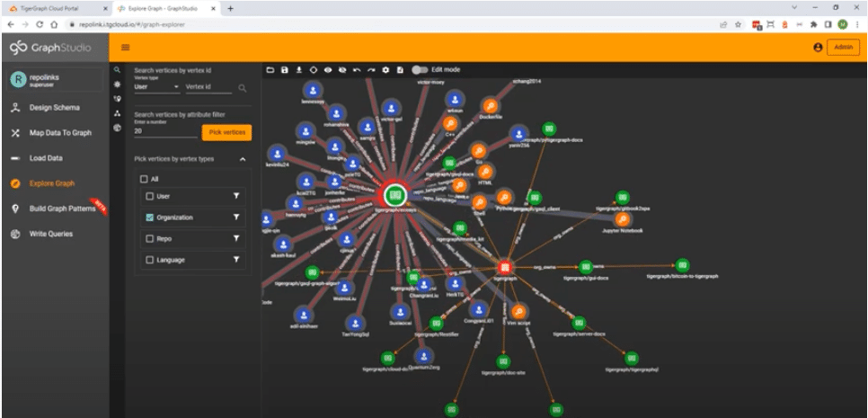The height and width of the screenshot is (418, 868).
Task: Check the Repo checkbox
Action: (x=149, y=238)
